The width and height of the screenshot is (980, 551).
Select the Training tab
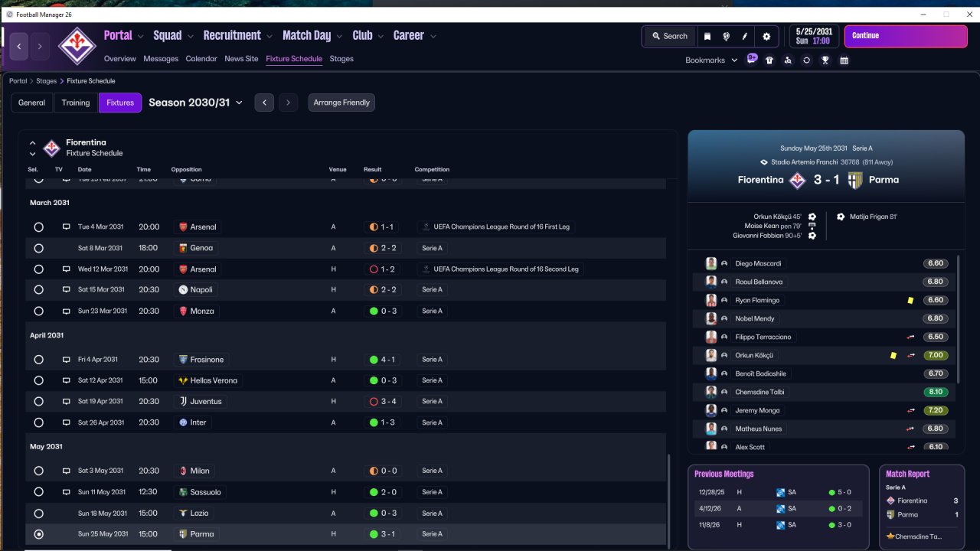76,103
